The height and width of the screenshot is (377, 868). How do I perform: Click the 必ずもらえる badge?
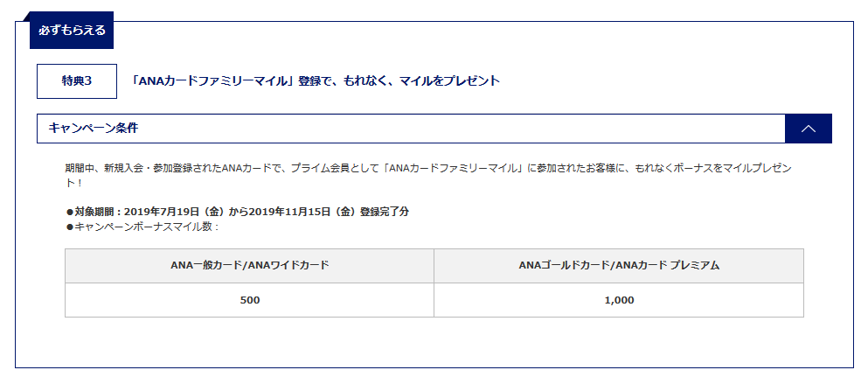click(x=72, y=31)
